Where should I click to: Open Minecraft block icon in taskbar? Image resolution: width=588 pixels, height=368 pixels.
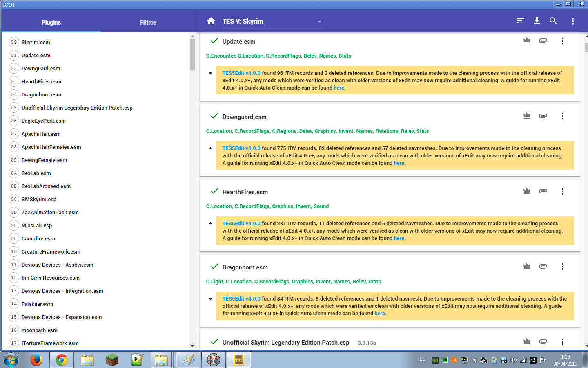[112, 360]
